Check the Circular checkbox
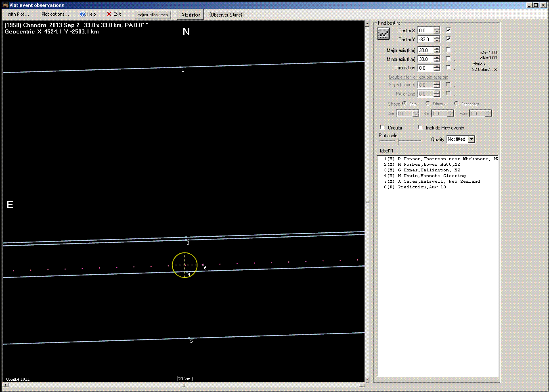This screenshot has height=392, width=549. coord(383,127)
